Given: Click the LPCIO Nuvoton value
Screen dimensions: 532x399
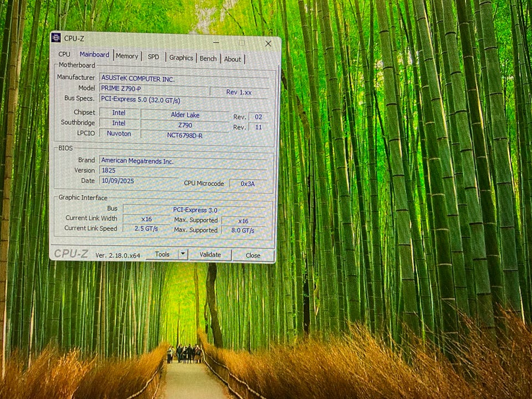Looking at the screenshot, I should coord(119,134).
